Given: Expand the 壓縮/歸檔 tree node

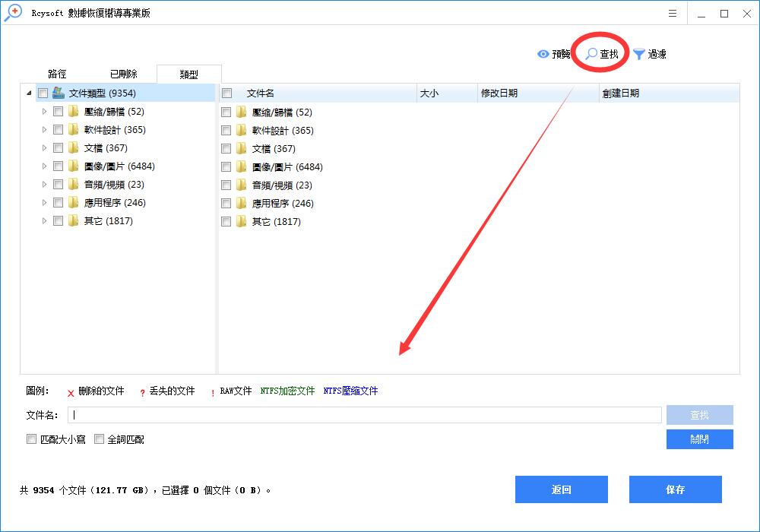Looking at the screenshot, I should [x=44, y=111].
